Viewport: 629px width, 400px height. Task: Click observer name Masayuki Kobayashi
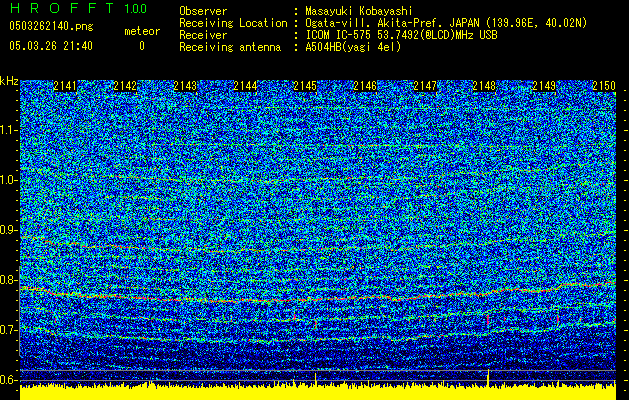tap(359, 11)
